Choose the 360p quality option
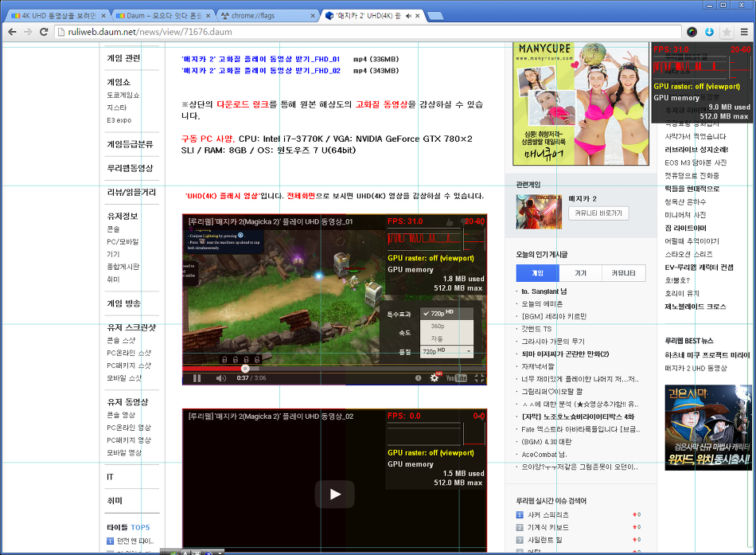Viewport: 756px width, 555px height. (446, 326)
